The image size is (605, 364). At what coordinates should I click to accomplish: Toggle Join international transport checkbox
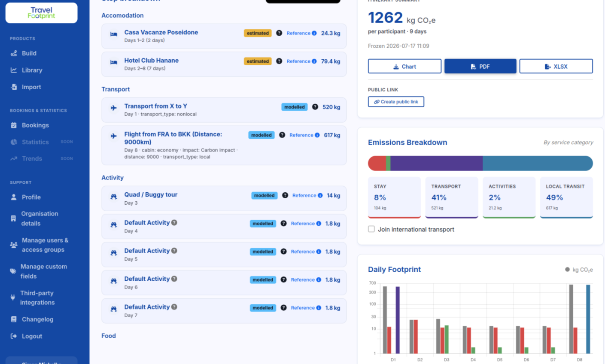point(371,229)
